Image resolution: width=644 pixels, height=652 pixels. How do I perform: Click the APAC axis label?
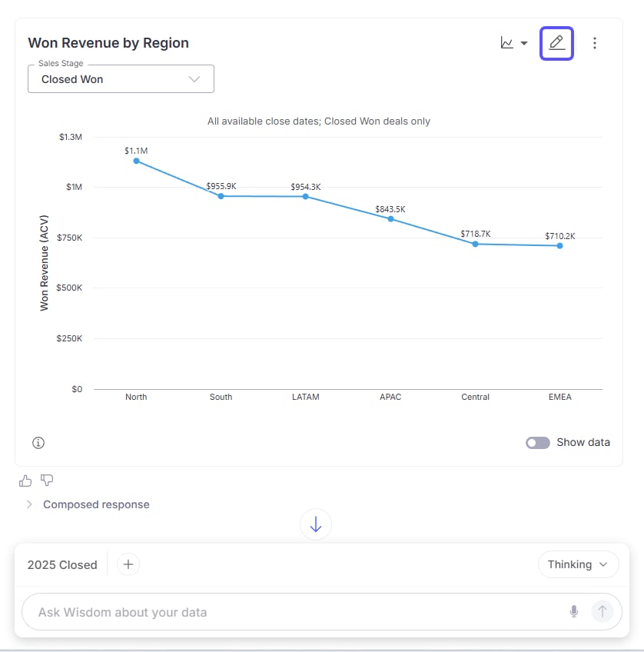390,397
